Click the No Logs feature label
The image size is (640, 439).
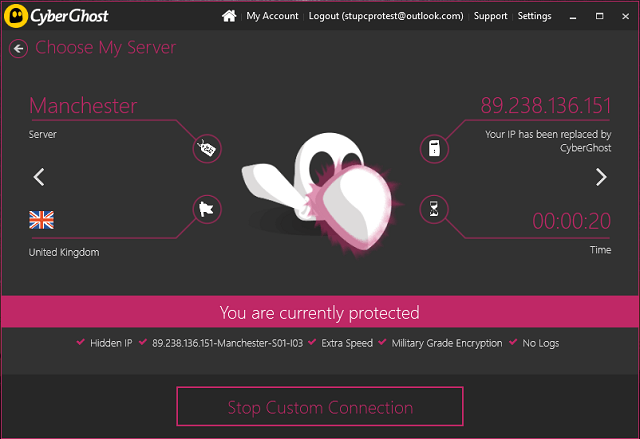pyautogui.click(x=541, y=344)
